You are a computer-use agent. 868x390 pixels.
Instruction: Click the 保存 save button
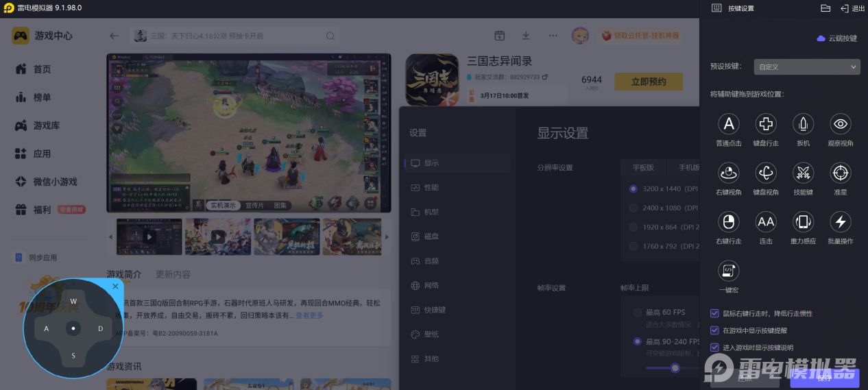823,378
